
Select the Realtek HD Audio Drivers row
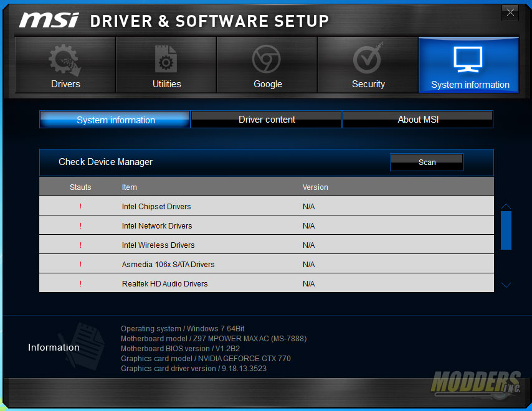pos(267,283)
